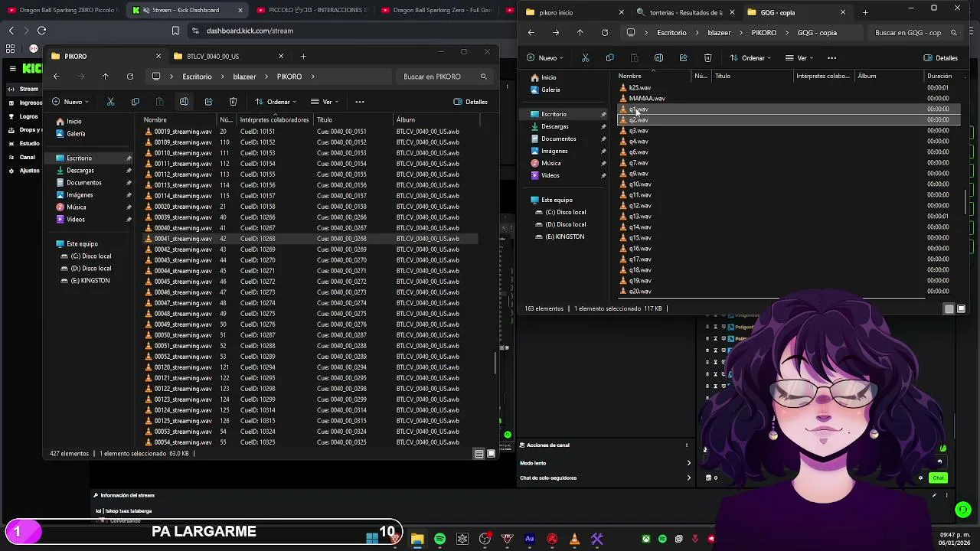Switch to BTLCV_0040_00_US tab
Viewport: 980px width, 551px height.
pos(229,56)
